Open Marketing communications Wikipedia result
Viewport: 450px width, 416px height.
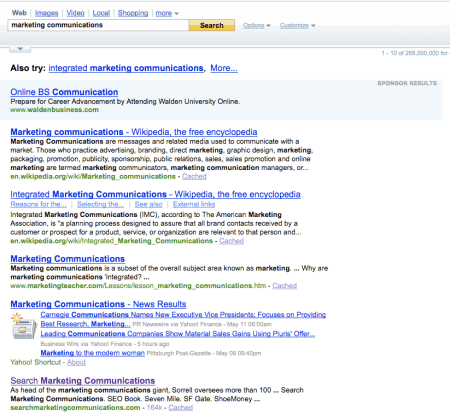tap(134, 132)
